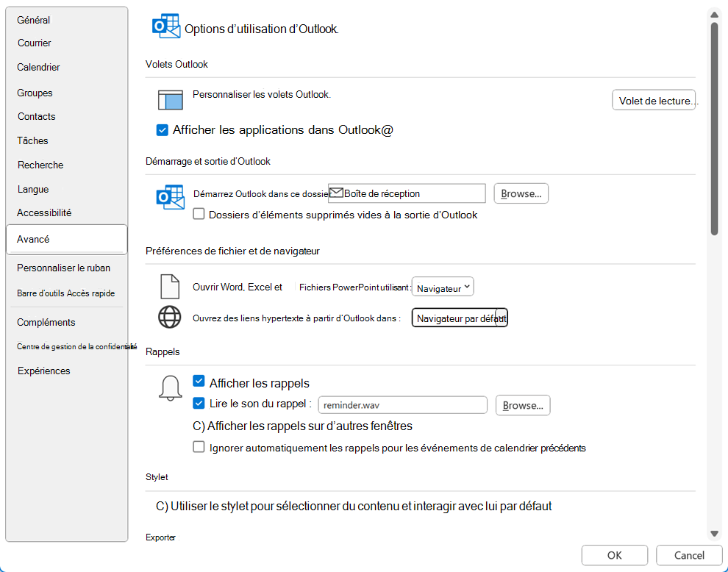
Task: Click the scrollbar up arrow
Action: click(x=715, y=15)
